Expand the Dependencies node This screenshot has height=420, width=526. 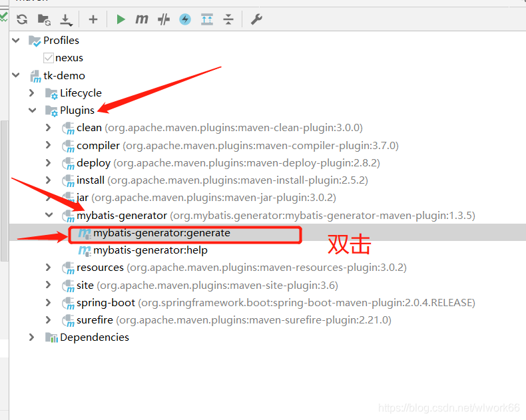coord(32,337)
